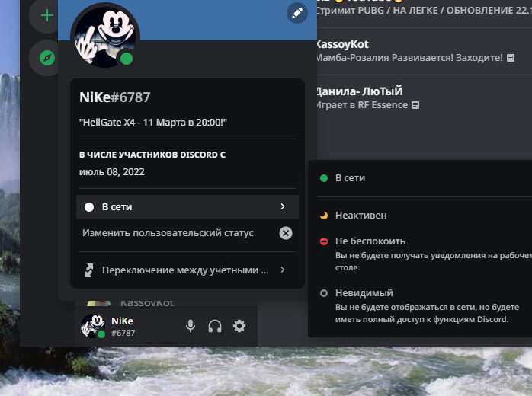Select 'Невидимый' invisible status option

point(420,305)
